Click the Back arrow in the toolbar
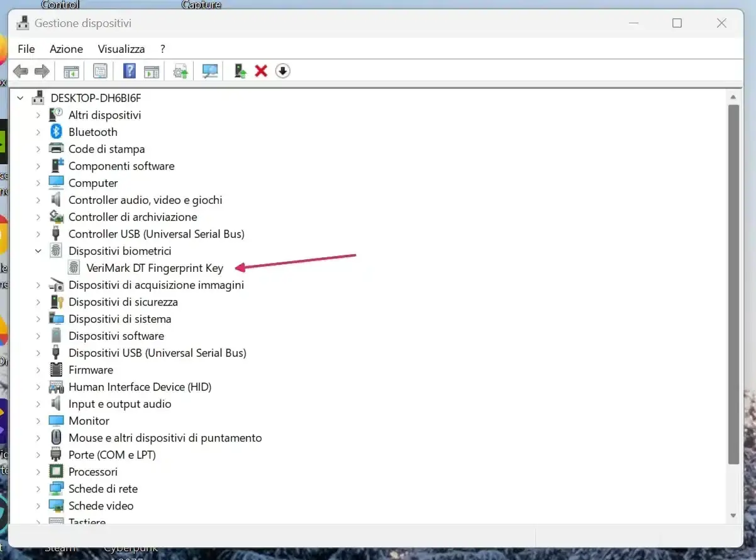This screenshot has width=756, height=560. pyautogui.click(x=21, y=71)
